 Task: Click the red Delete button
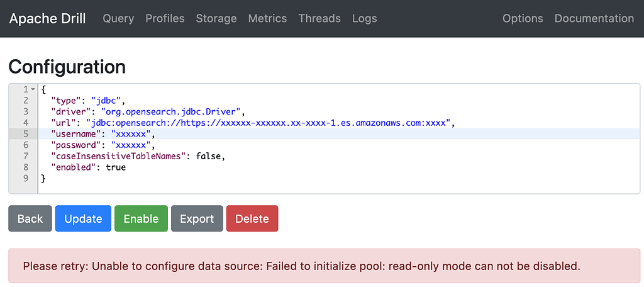click(252, 218)
